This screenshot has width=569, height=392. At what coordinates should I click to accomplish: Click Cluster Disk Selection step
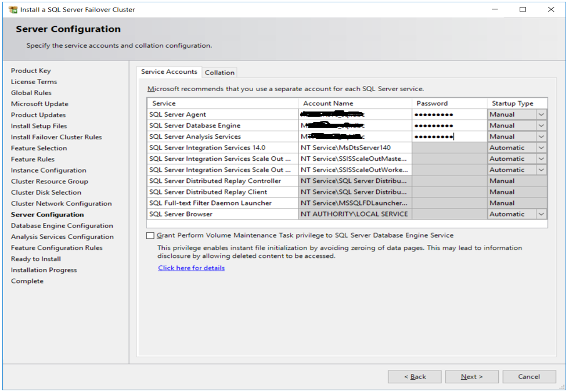click(x=46, y=192)
